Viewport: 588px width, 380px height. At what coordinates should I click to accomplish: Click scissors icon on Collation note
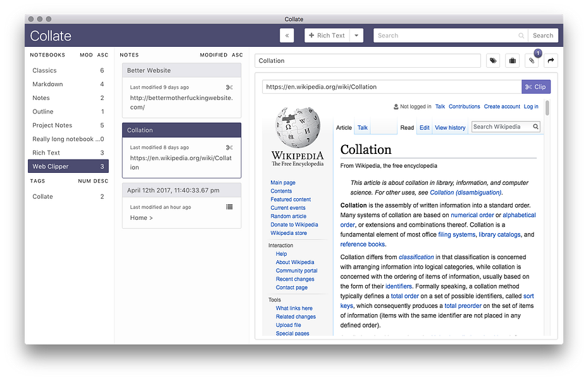point(230,148)
